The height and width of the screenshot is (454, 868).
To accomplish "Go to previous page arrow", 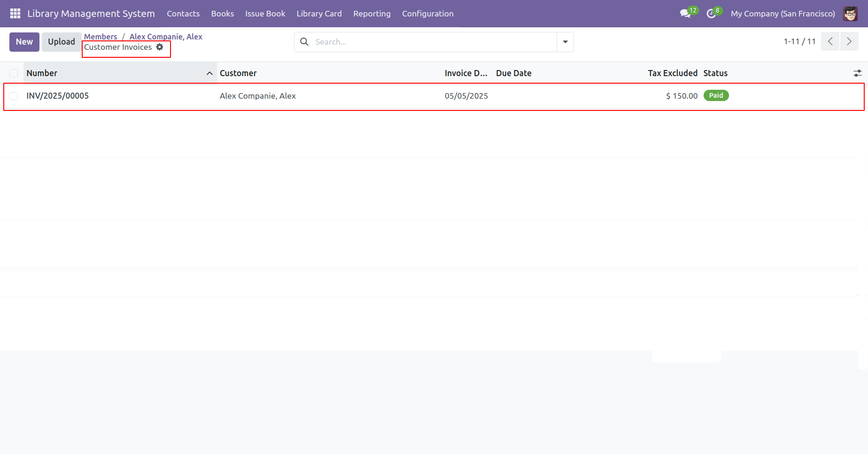I will 830,42.
